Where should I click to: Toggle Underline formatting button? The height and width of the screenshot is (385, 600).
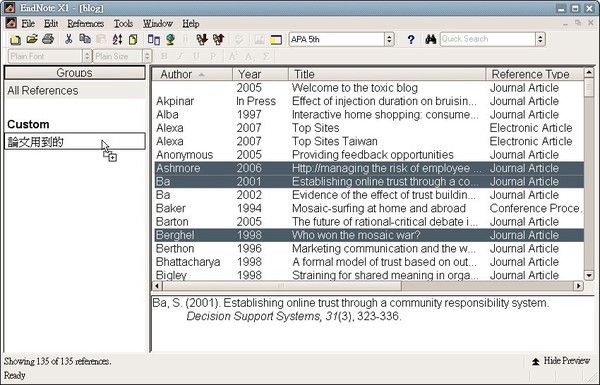point(196,56)
